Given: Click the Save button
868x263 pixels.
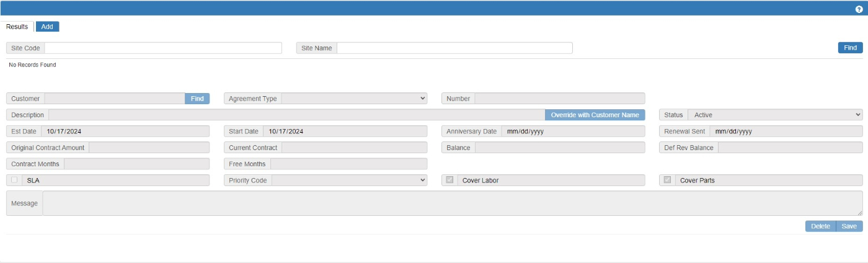Looking at the screenshot, I should click(x=849, y=226).
